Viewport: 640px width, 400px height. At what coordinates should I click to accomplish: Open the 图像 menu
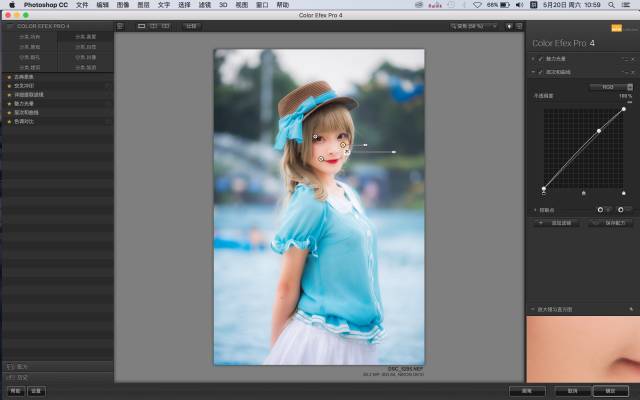[123, 5]
